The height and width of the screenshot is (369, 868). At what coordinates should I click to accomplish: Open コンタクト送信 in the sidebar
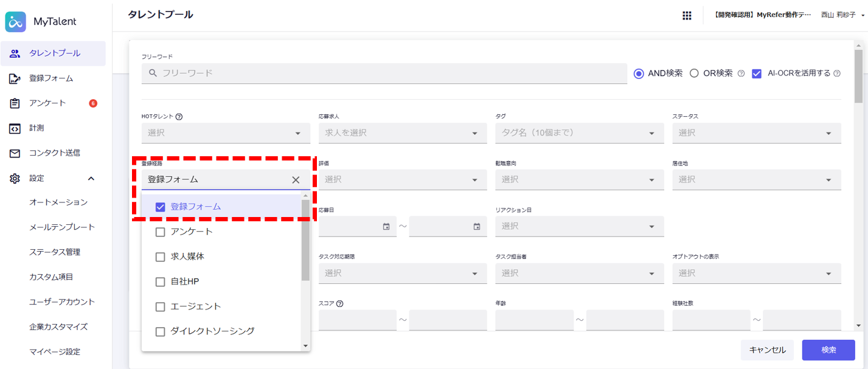point(54,153)
